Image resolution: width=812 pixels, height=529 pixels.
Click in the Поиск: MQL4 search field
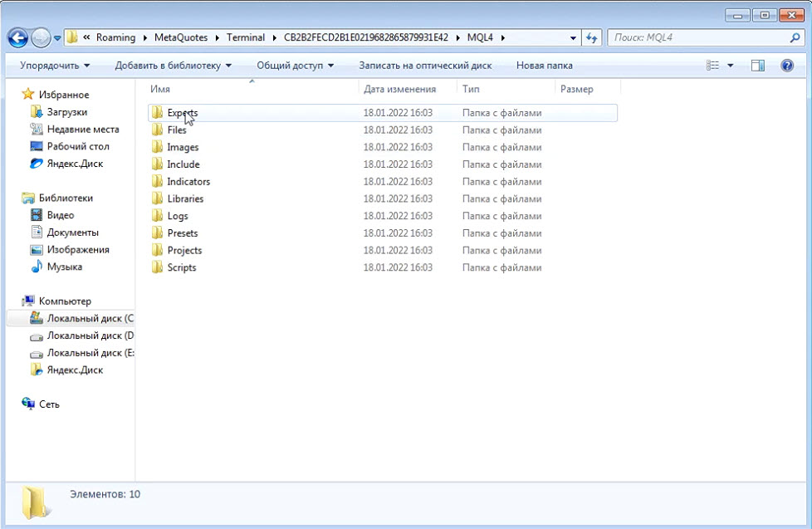697,38
